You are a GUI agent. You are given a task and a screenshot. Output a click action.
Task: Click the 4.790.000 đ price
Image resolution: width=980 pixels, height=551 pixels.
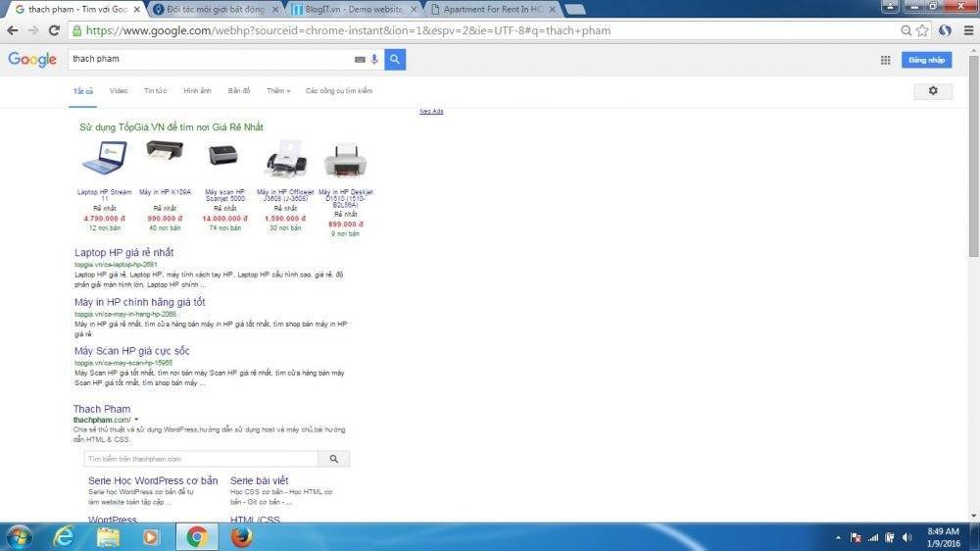pyautogui.click(x=105, y=219)
